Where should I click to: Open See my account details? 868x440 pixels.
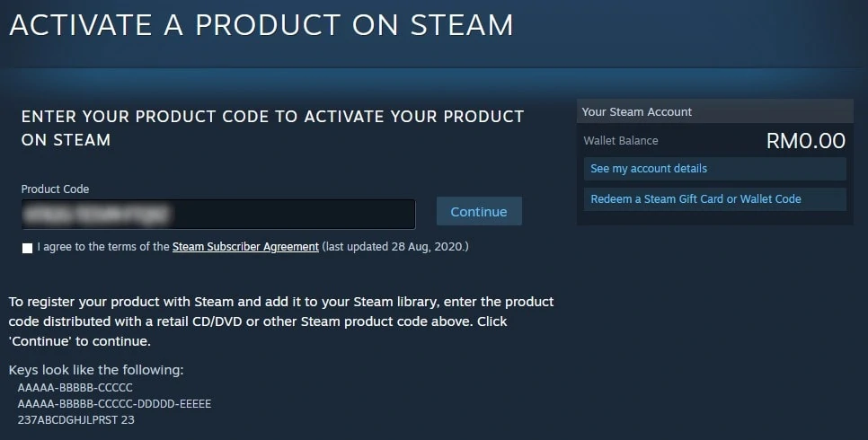click(x=649, y=169)
